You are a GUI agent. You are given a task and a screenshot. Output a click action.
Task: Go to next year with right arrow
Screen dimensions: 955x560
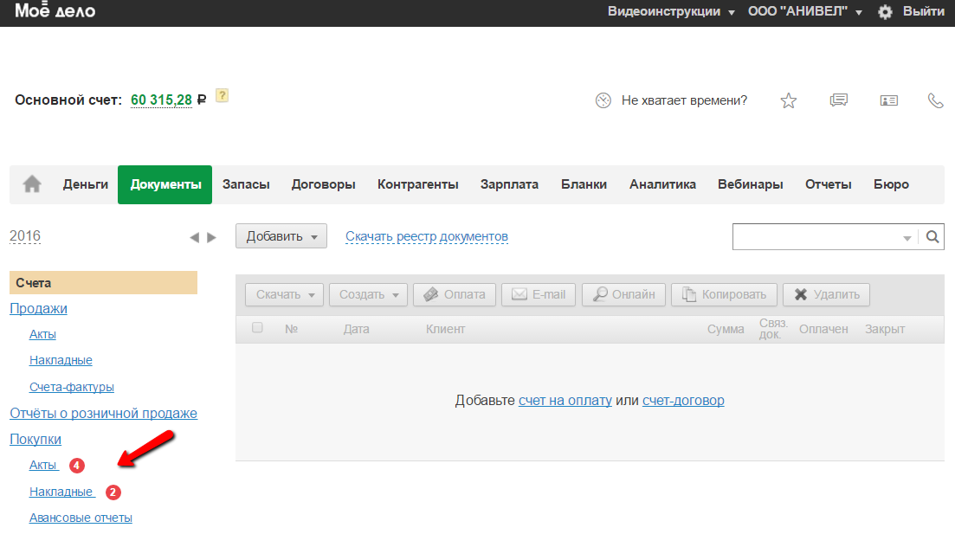pos(211,237)
